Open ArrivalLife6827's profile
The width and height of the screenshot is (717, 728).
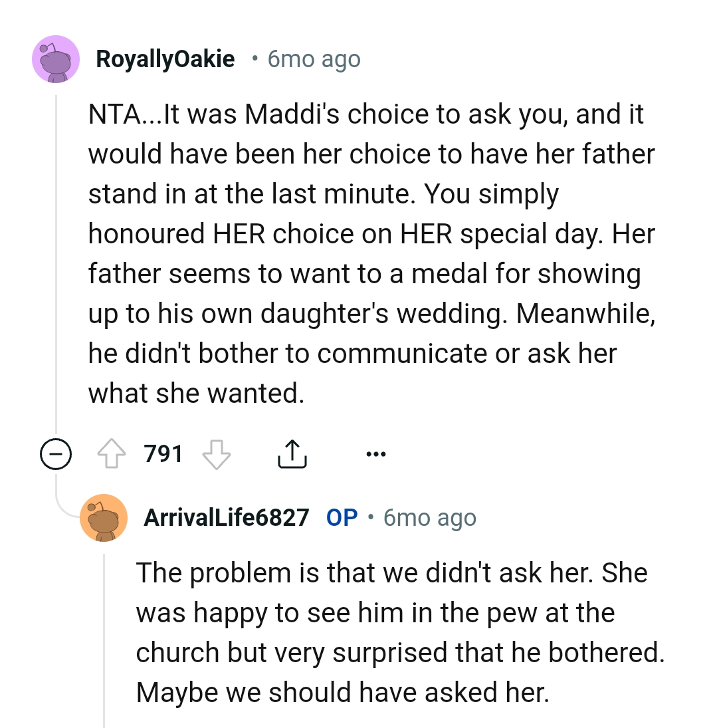[227, 519]
